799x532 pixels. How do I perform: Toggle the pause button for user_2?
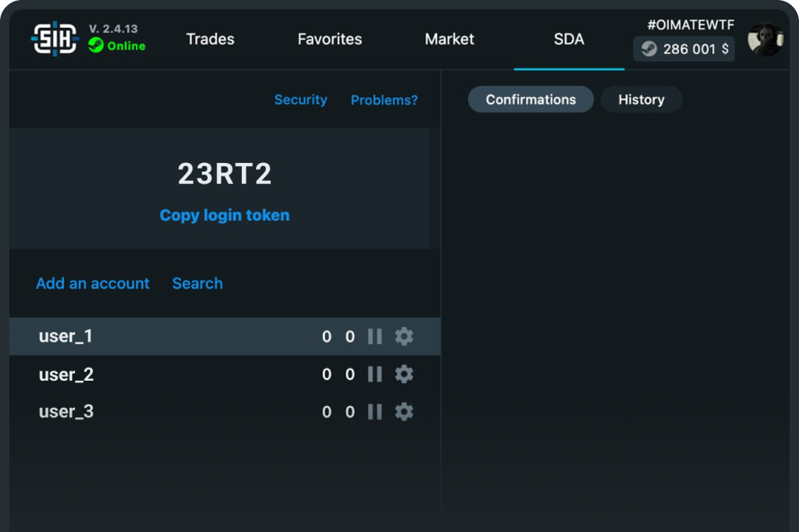coord(375,374)
